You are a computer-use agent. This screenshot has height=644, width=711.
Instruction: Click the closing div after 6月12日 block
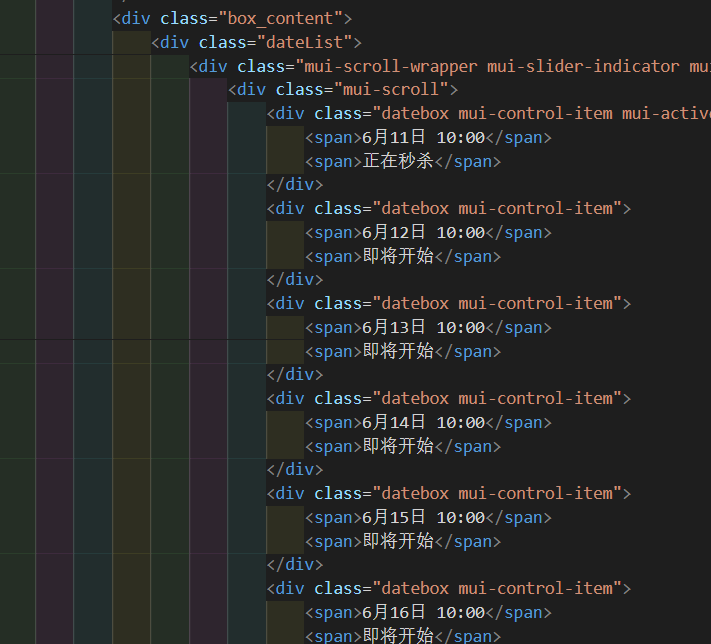295,280
